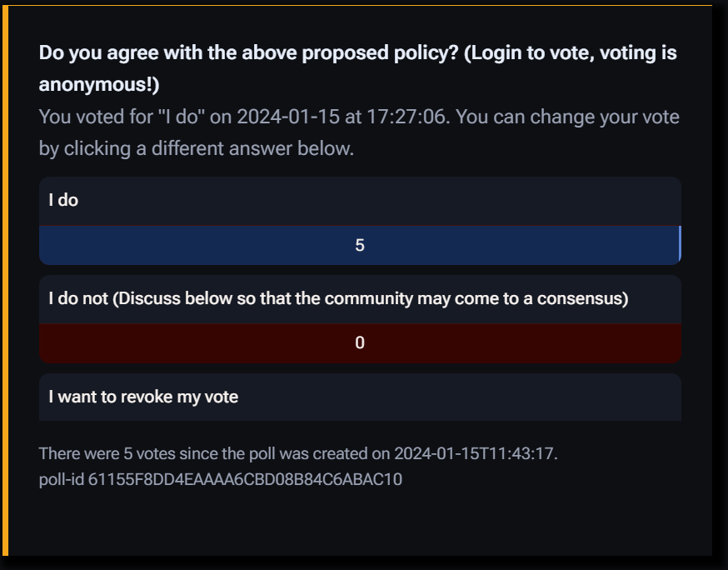The width and height of the screenshot is (728, 570).
Task: Click the vote count "5" in the blue bar
Action: click(360, 246)
